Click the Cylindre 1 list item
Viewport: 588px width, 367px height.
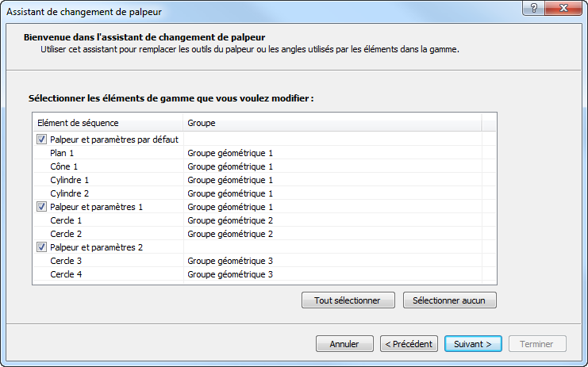(69, 180)
